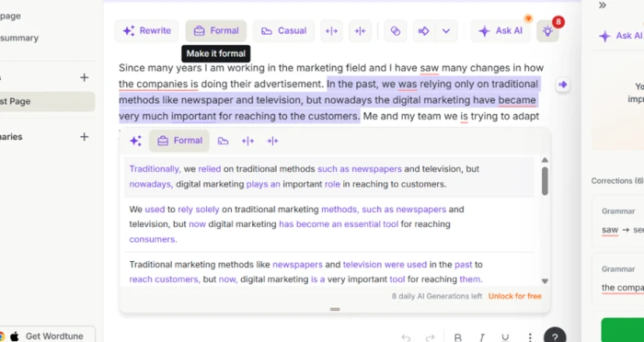Choose suggestion starting 'Traditional marketing methods like'
Image resolution: width=644 pixels, height=342 pixels.
click(x=329, y=271)
